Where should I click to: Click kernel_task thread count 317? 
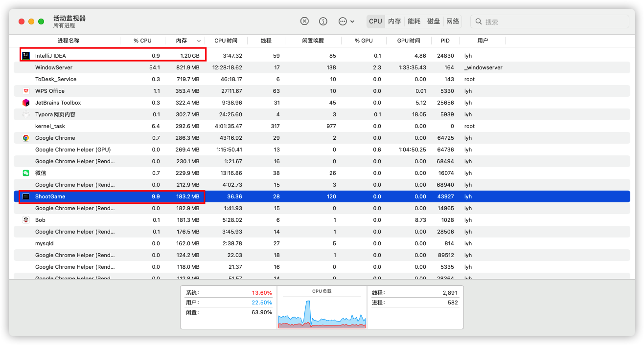[x=275, y=126]
